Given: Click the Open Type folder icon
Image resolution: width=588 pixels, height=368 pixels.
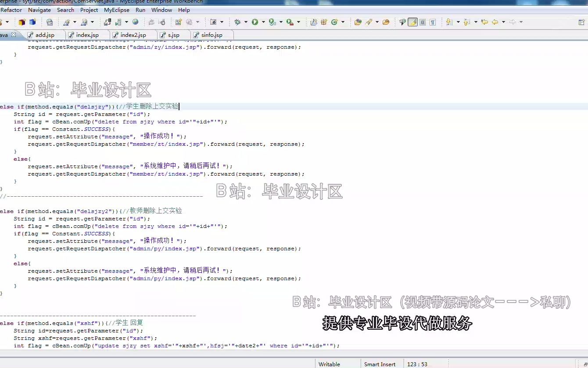Looking at the screenshot, I should [x=358, y=22].
